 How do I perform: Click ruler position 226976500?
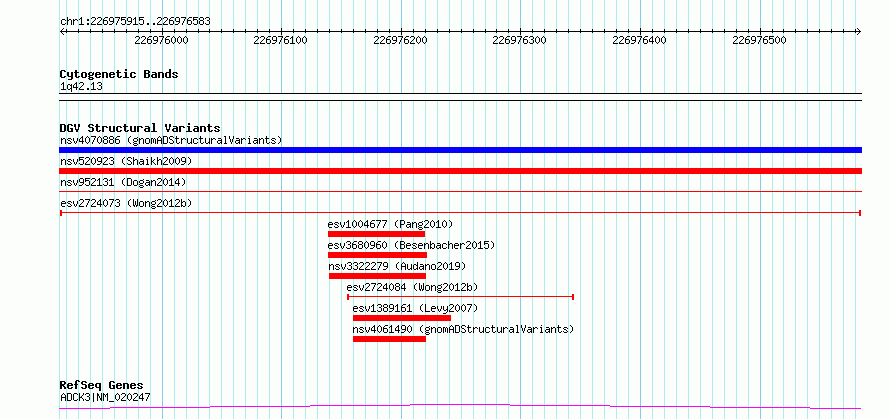click(759, 40)
